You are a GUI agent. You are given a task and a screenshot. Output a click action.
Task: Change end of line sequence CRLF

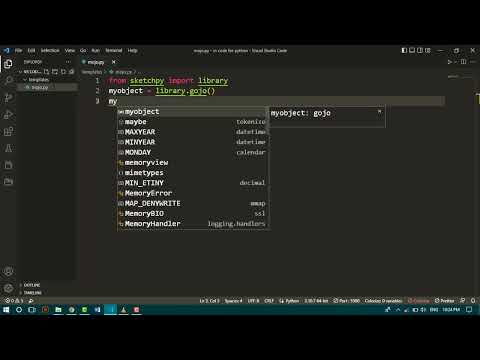point(269,301)
